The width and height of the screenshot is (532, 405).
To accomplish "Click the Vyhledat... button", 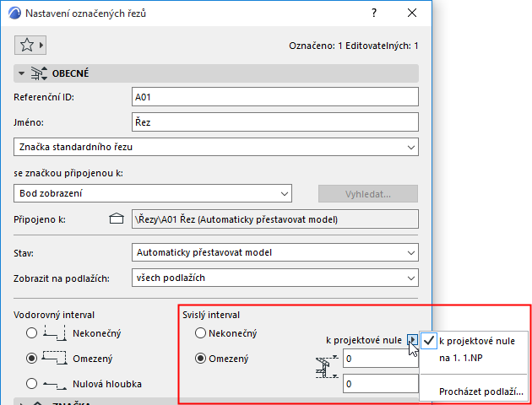I will tap(368, 194).
